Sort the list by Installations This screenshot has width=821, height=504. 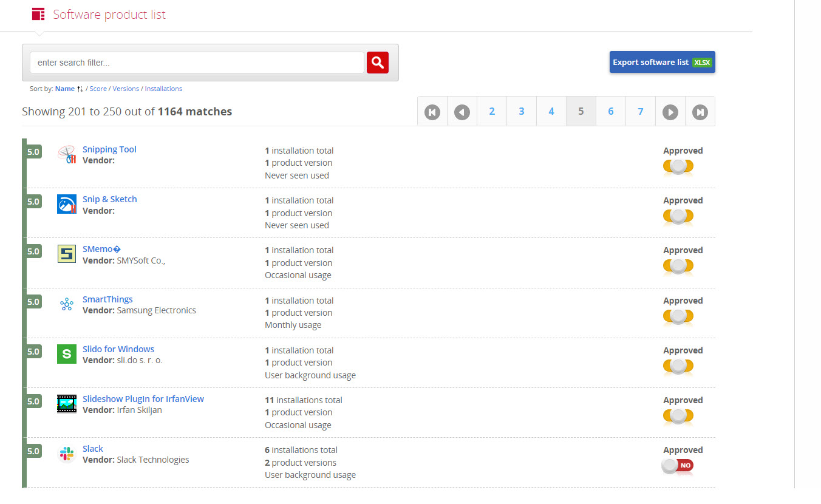[x=163, y=89]
